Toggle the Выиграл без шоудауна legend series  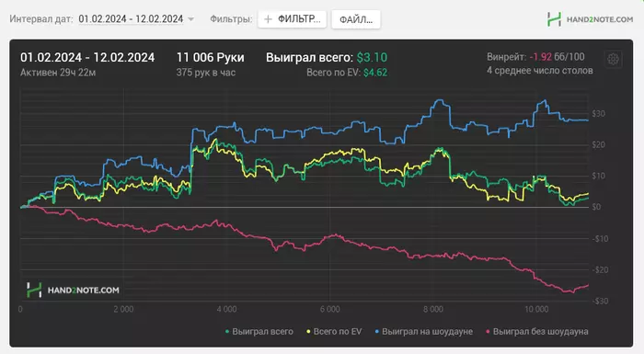536,331
